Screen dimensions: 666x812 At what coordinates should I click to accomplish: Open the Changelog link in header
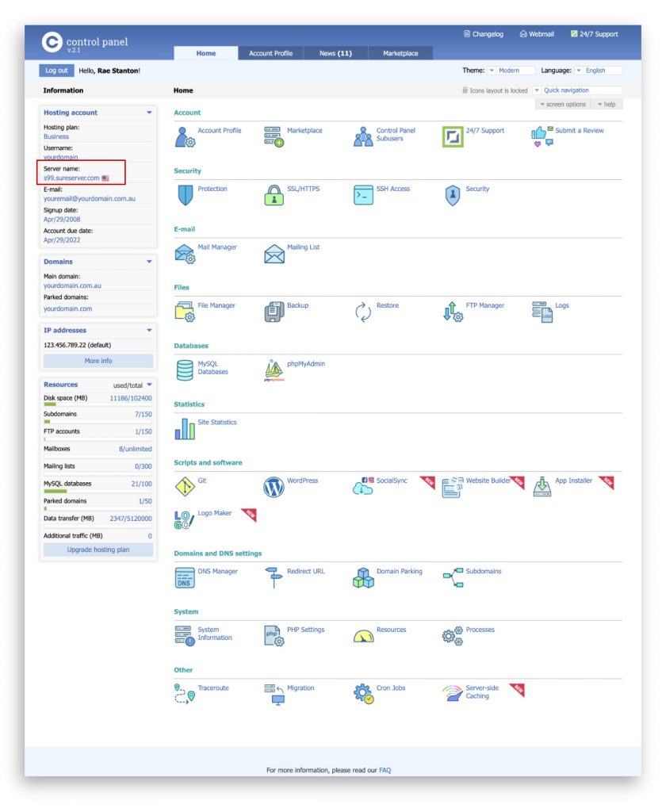pyautogui.click(x=484, y=34)
